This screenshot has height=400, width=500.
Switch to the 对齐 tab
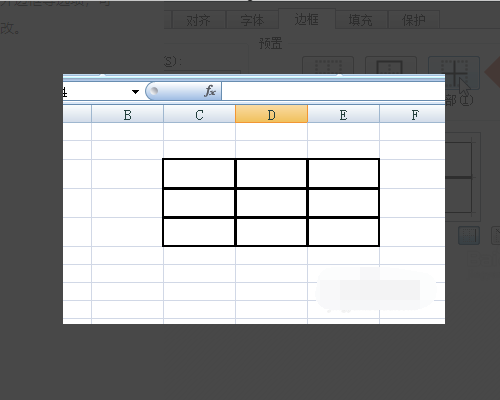coord(198,20)
